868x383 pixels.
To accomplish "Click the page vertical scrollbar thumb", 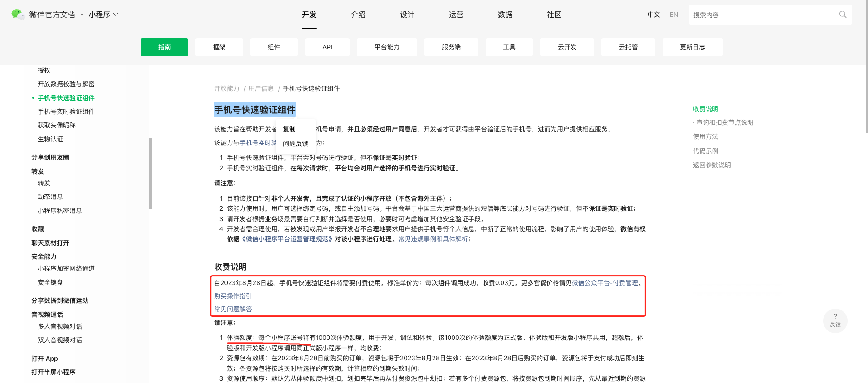I will (866, 66).
